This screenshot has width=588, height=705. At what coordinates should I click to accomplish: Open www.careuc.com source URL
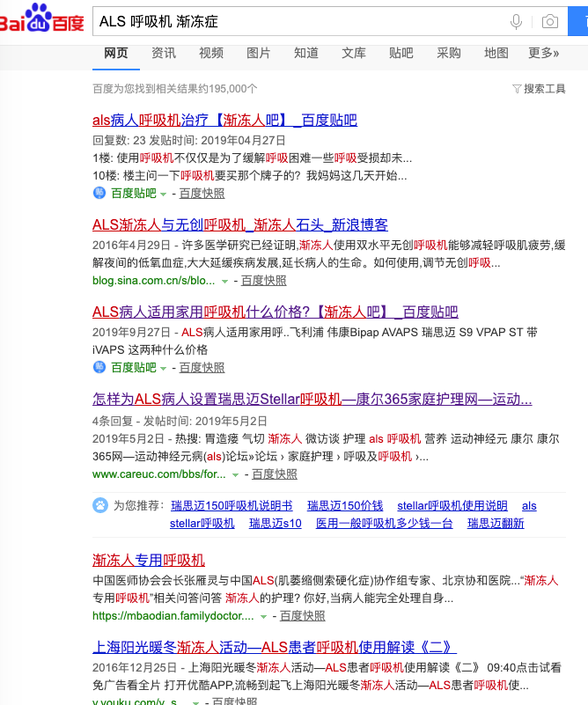click(159, 474)
